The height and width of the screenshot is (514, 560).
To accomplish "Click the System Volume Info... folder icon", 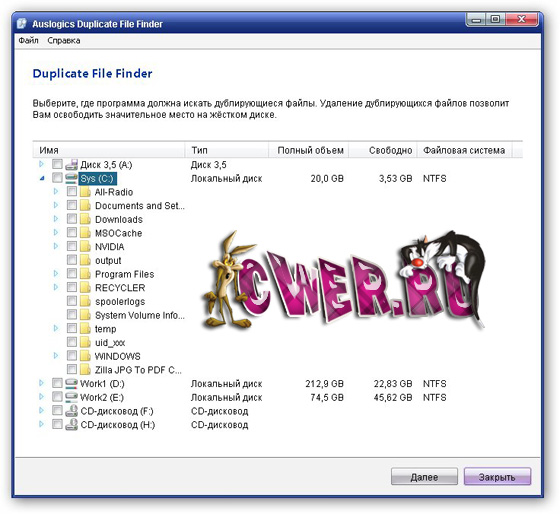I will click(x=85, y=315).
